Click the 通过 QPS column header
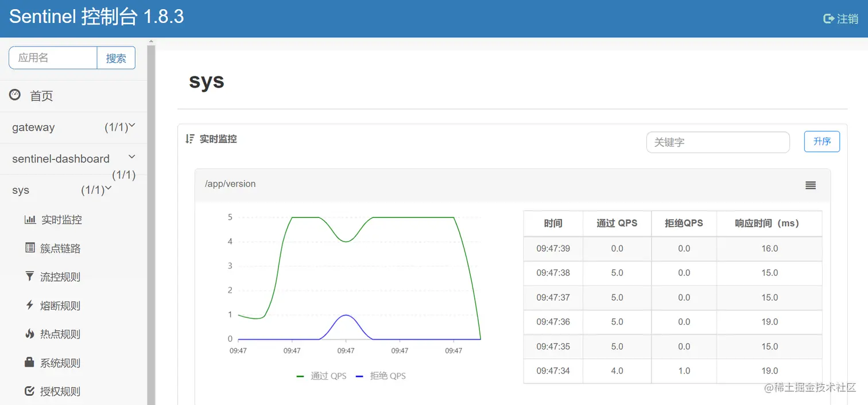868x405 pixels. coord(617,223)
